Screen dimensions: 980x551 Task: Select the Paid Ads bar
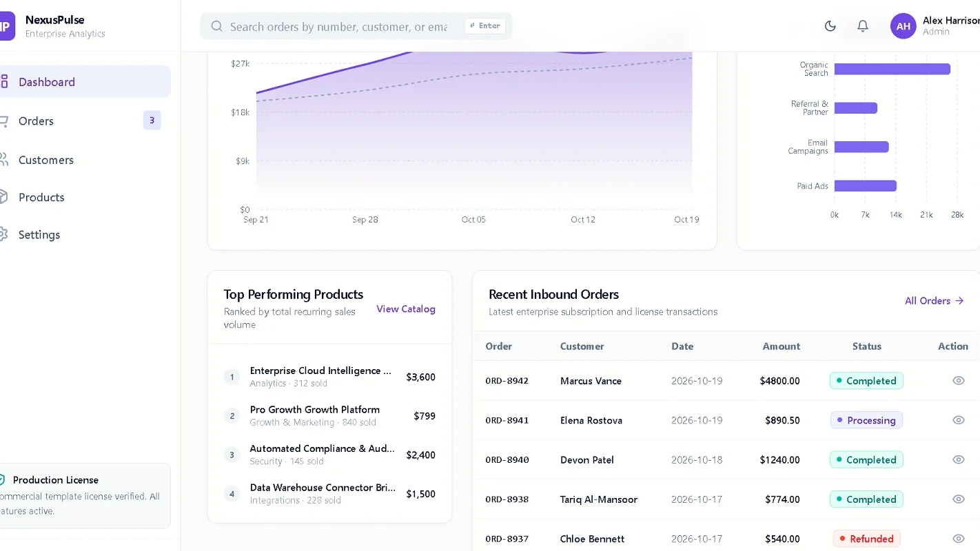[x=866, y=186]
